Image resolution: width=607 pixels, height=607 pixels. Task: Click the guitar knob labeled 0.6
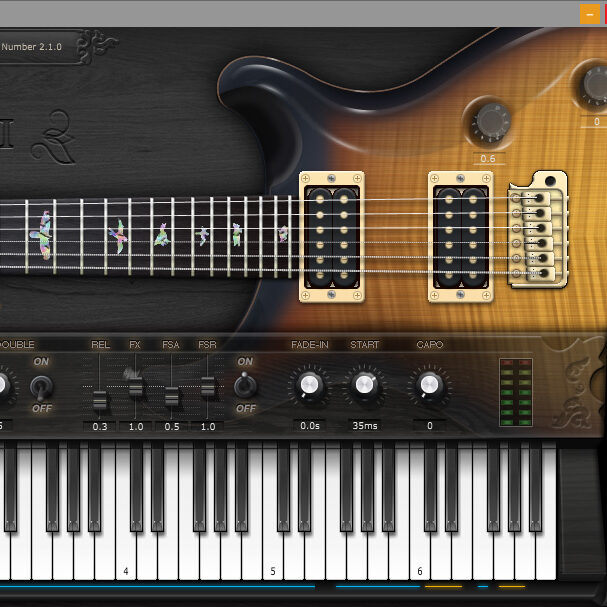pos(490,121)
